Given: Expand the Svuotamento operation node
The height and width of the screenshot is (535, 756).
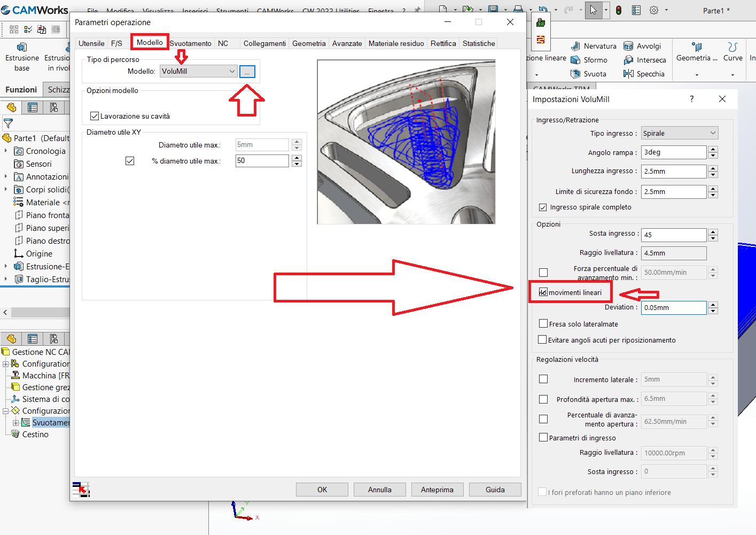Looking at the screenshot, I should [x=15, y=423].
